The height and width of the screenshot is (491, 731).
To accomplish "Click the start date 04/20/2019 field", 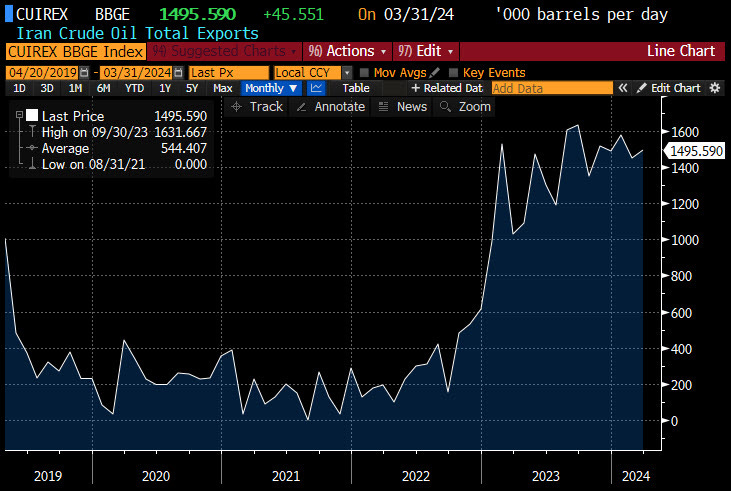I will tap(42, 73).
